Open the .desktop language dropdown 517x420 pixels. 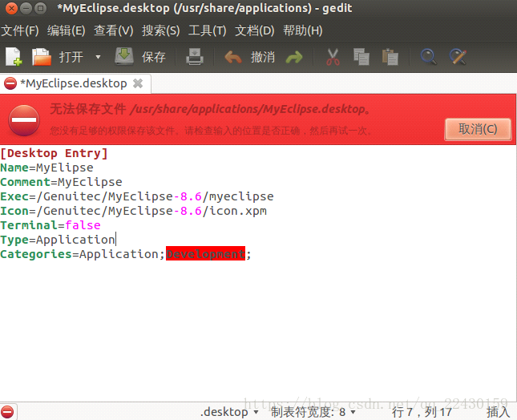tap(229, 412)
